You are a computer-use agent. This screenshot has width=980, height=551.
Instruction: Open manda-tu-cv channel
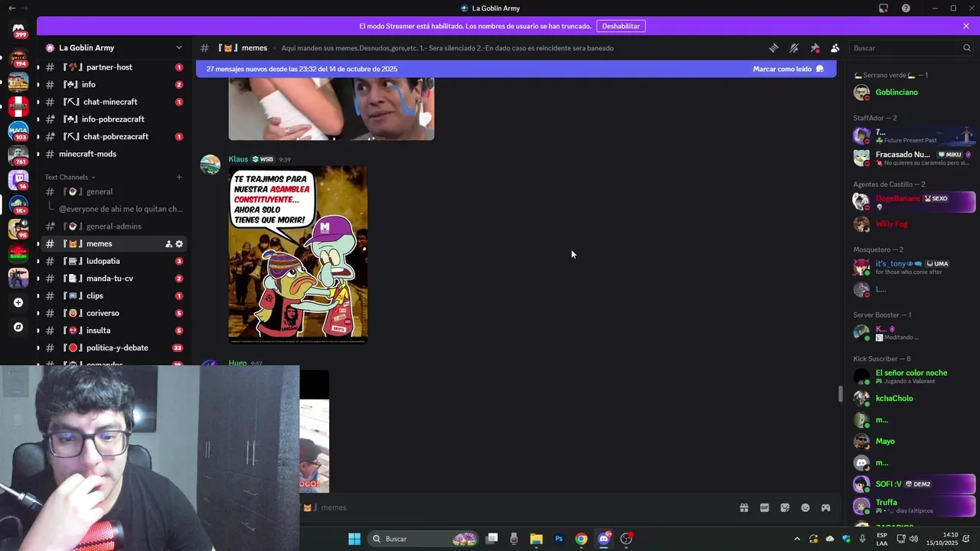pos(113,279)
